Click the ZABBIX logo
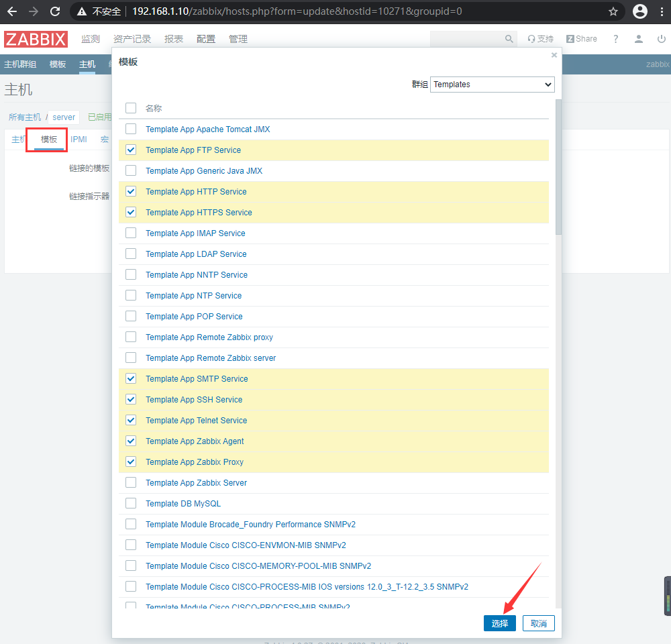671x644 pixels. [36, 39]
